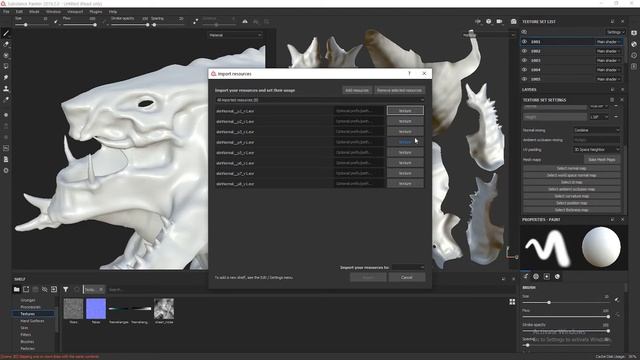Screen dimensions: 640x360
Task: Toggle shelf grid thumbnail size icon
Action: (512, 302)
